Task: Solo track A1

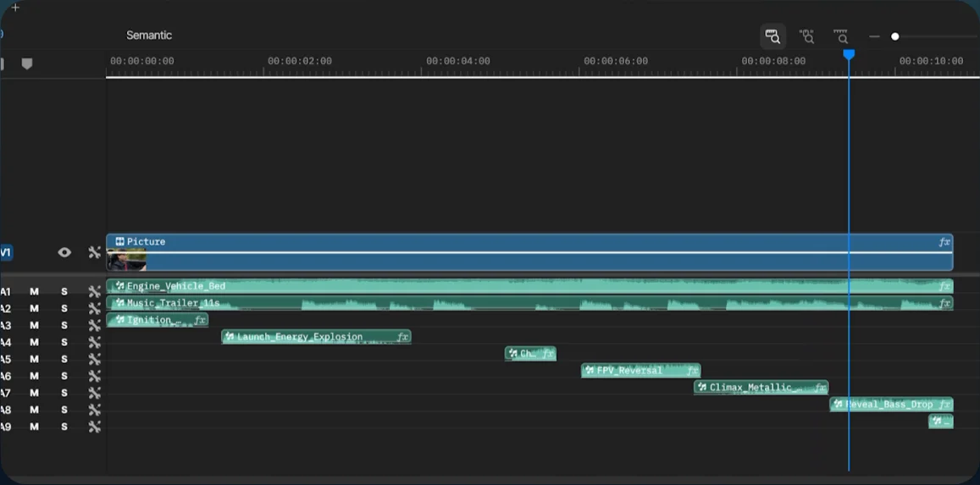Action: [64, 291]
